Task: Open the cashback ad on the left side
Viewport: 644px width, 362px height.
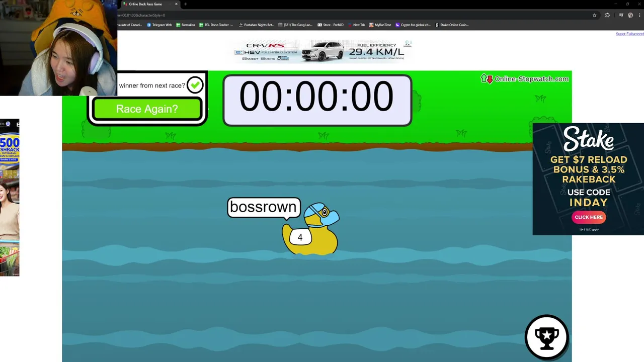Action: 10,198
